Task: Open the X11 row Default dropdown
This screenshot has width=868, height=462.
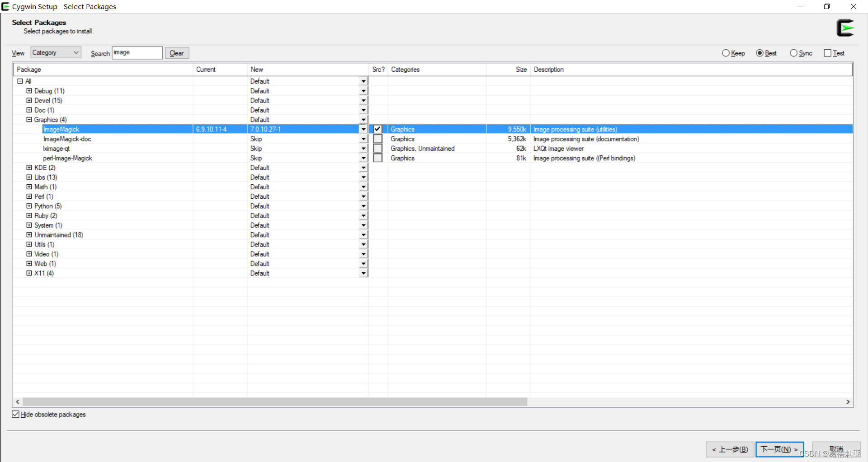Action: tap(363, 273)
